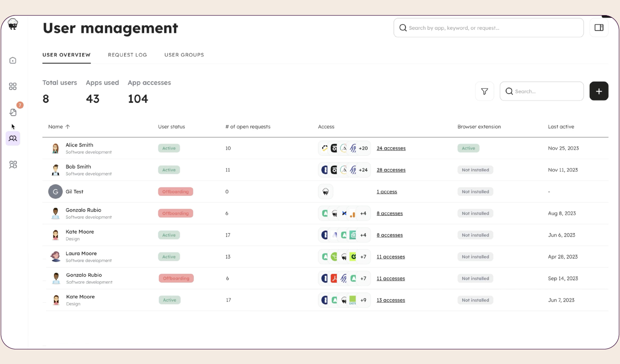
Task: Switch to the User Overview tab
Action: pos(67,55)
